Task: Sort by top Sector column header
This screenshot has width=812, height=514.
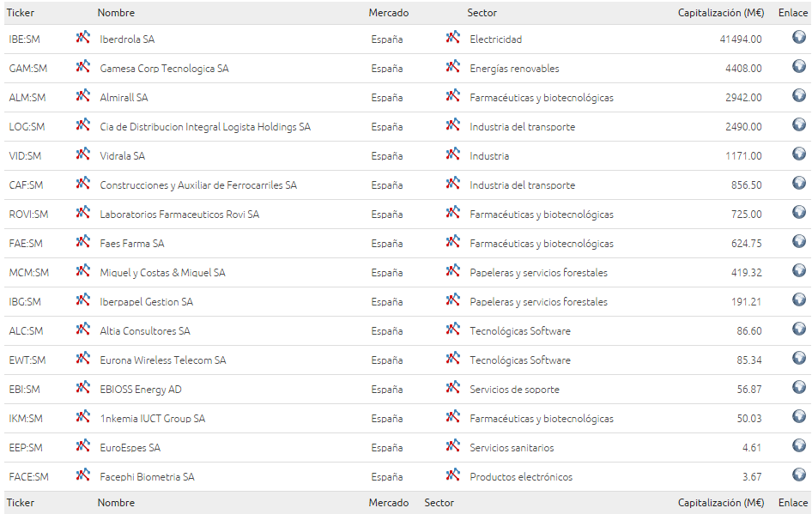Action: coord(482,12)
